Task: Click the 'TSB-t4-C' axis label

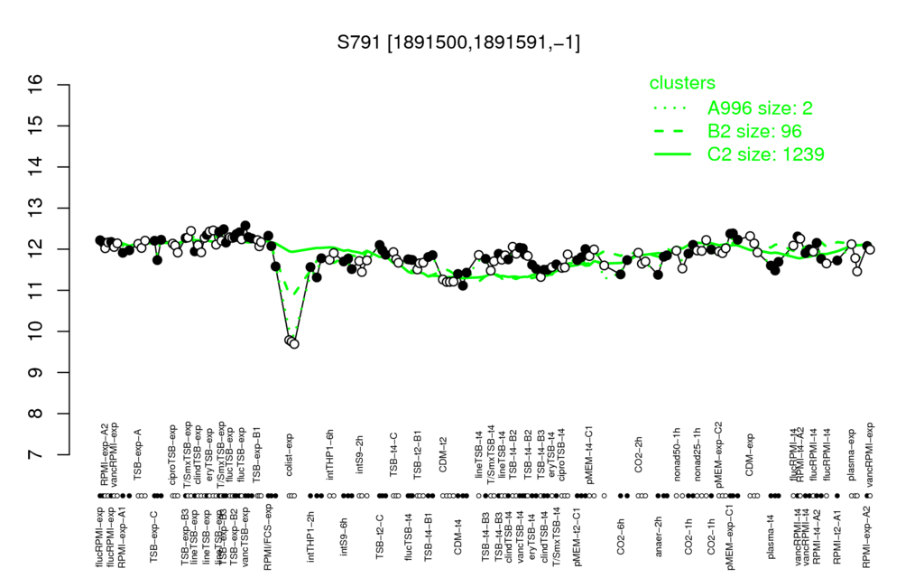Action: [394, 455]
